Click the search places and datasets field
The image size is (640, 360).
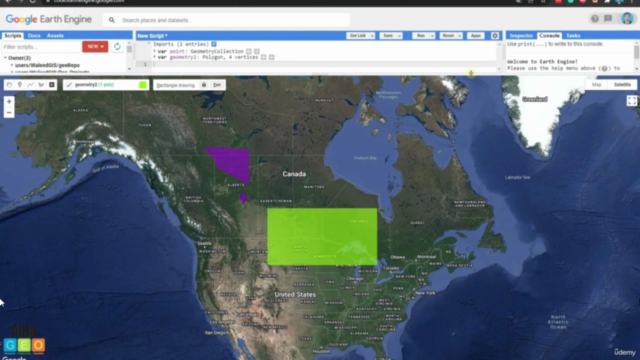coord(227,20)
